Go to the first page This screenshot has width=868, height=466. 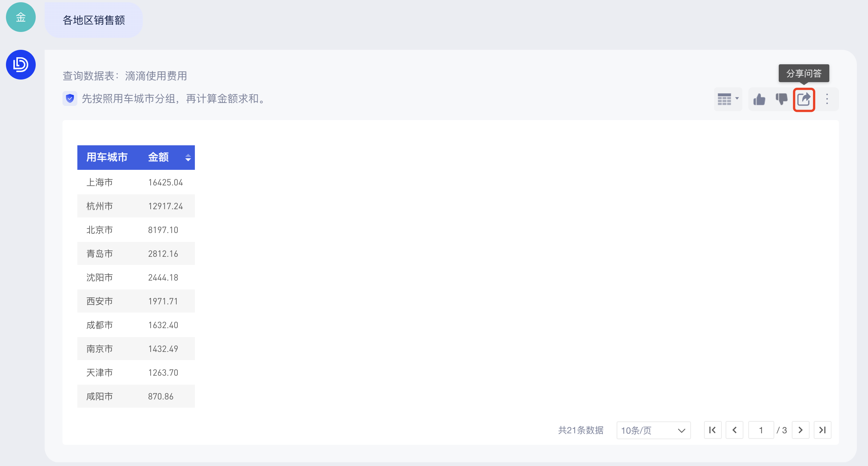coord(713,430)
